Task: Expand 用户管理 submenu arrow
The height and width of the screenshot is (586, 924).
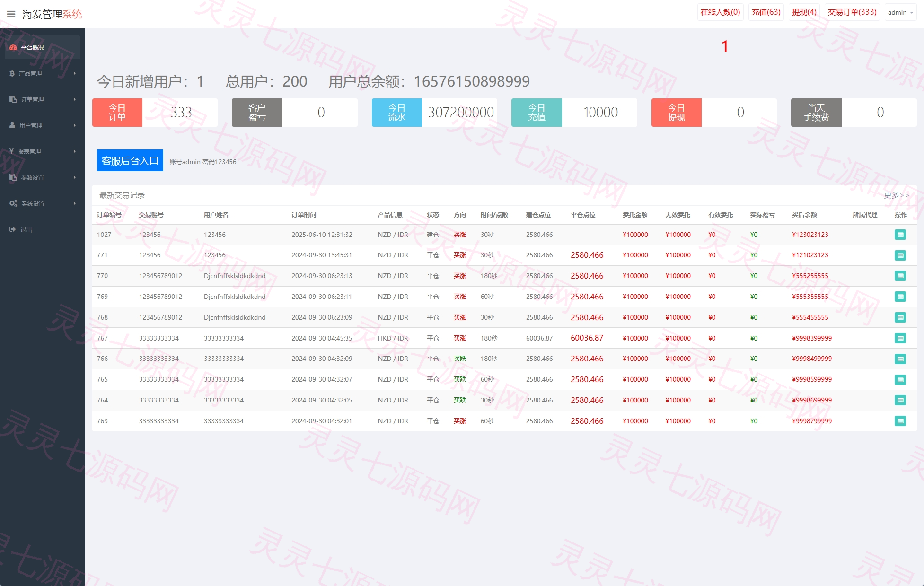Action: coord(75,125)
